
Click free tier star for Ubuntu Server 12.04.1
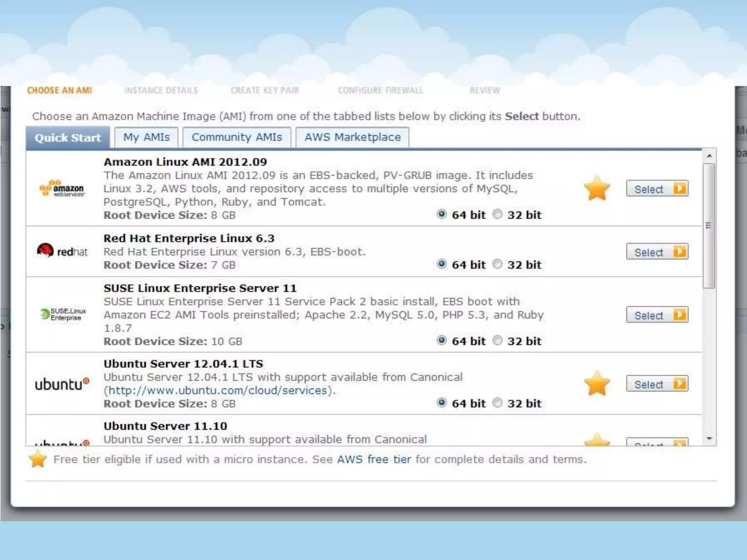pyautogui.click(x=597, y=384)
